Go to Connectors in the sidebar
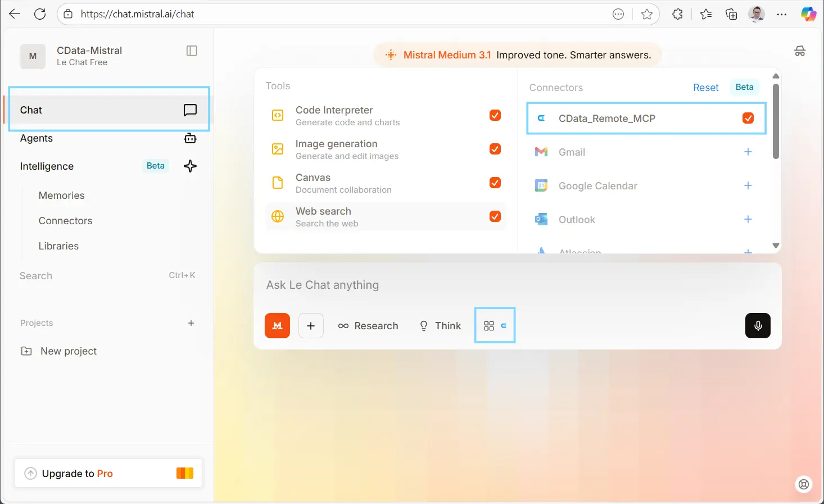 [65, 221]
